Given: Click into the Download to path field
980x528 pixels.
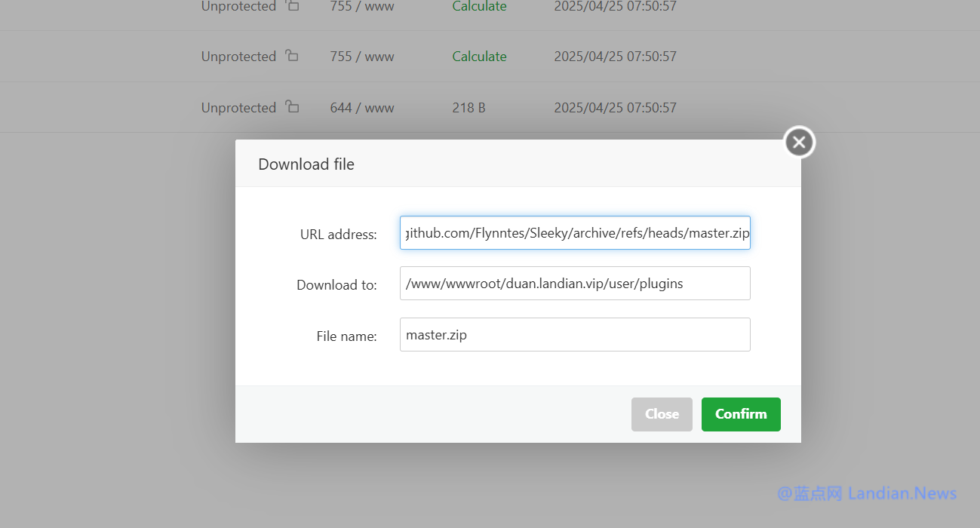Looking at the screenshot, I should pyautogui.click(x=575, y=284).
